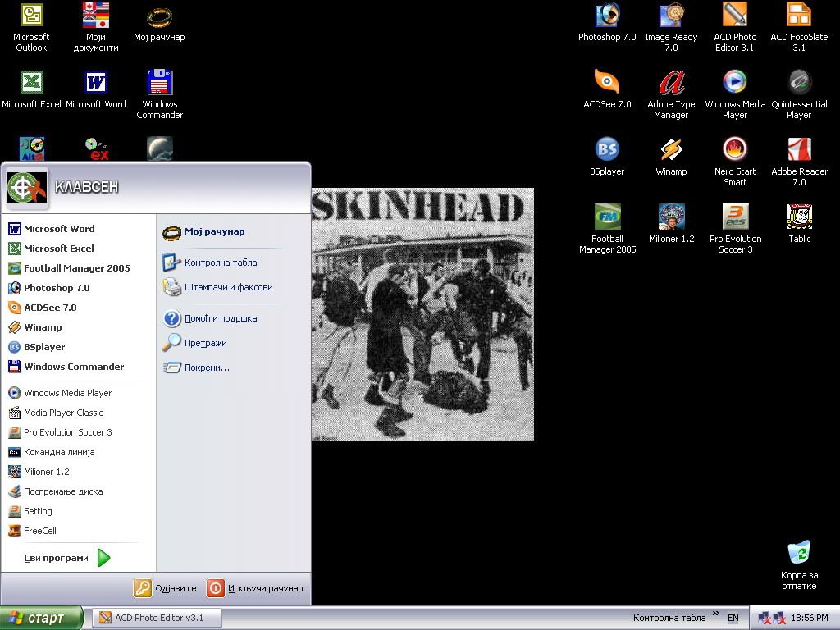This screenshot has height=630, width=840.
Task: Launch Windows Media Player desktop icon
Action: click(735, 94)
